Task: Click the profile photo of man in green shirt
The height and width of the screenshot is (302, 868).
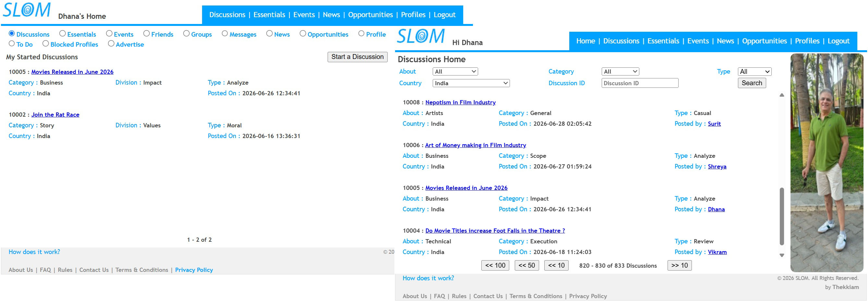Action: click(827, 163)
